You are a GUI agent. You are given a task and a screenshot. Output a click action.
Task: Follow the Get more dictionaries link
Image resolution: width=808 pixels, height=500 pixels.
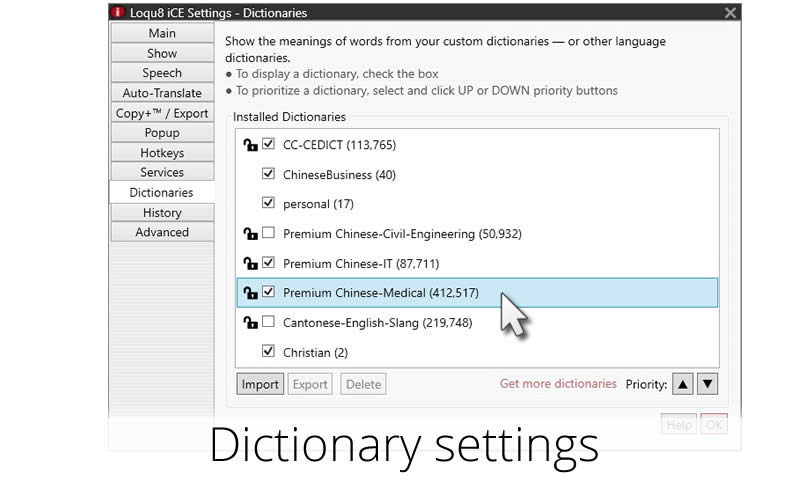[x=558, y=384]
